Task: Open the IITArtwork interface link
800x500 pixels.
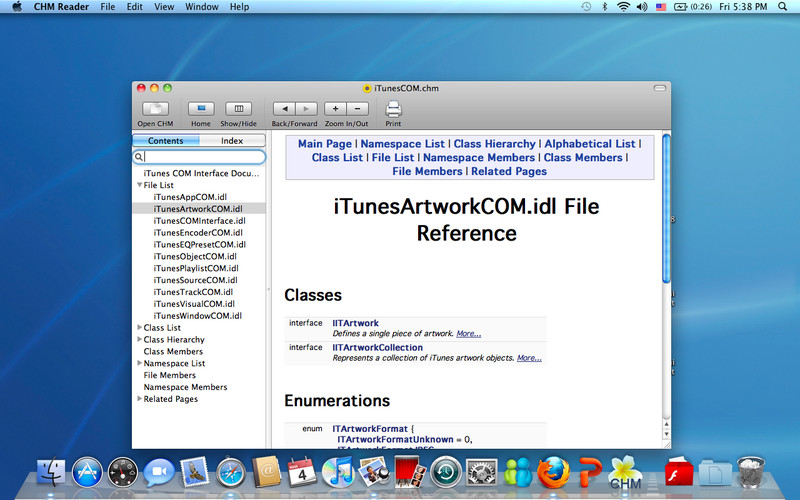Action: [x=356, y=323]
